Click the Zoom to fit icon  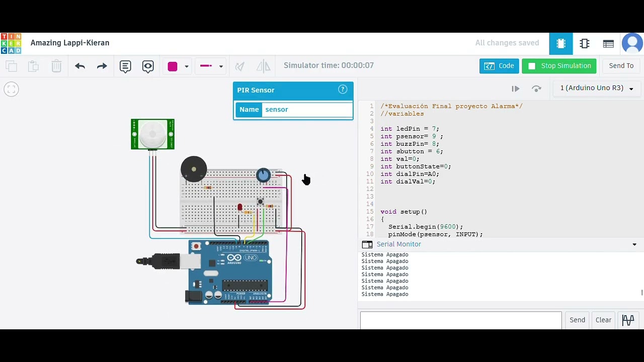(x=11, y=89)
